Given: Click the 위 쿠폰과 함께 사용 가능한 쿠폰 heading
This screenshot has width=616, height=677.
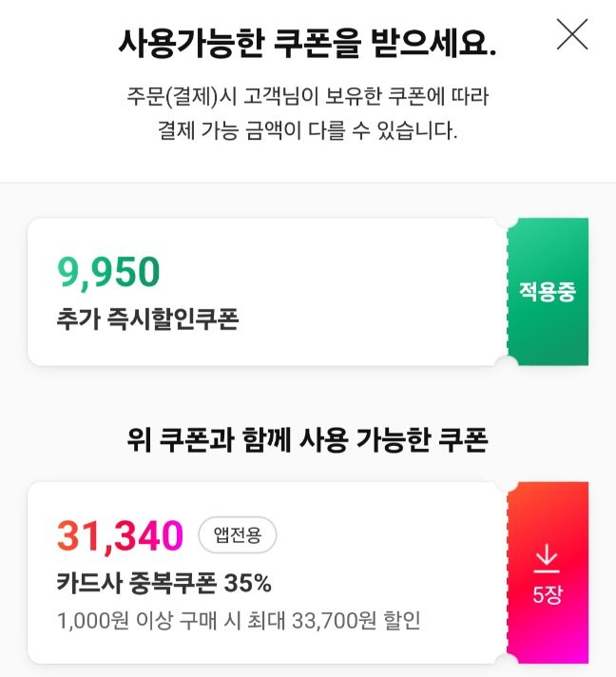Looking at the screenshot, I should coord(307,440).
